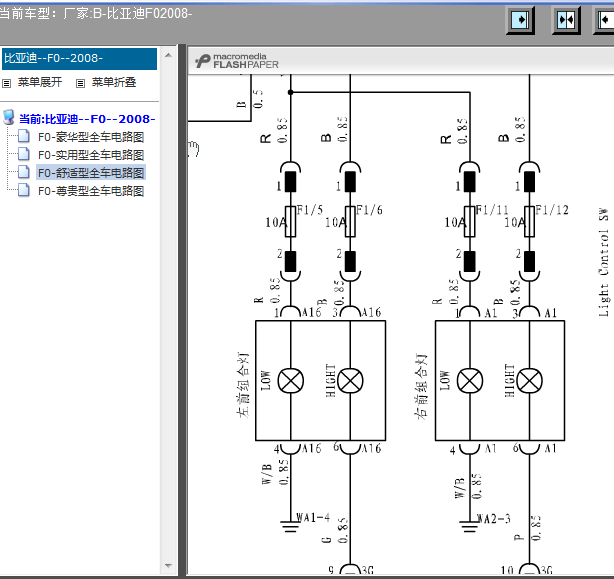Select the 比亚迪--F0--2008- header bar
This screenshot has height=579, width=614.
click(x=79, y=59)
